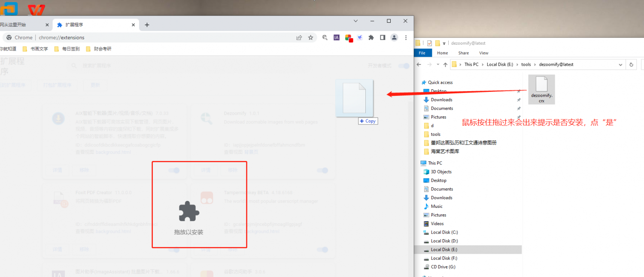The image size is (644, 277).
Task: Select Downloads under Quick access
Action: 441,100
